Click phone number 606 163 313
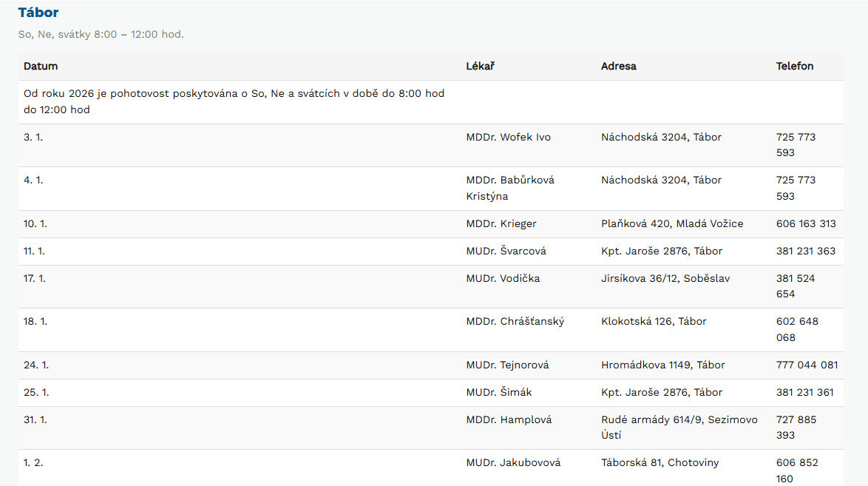This screenshot has width=868, height=486. pos(806,223)
